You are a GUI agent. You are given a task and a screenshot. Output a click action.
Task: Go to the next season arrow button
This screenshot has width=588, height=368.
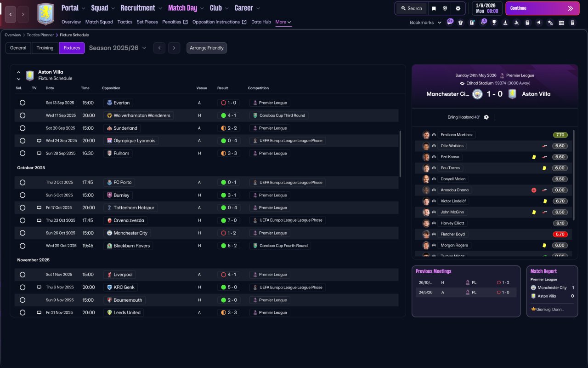tap(174, 48)
